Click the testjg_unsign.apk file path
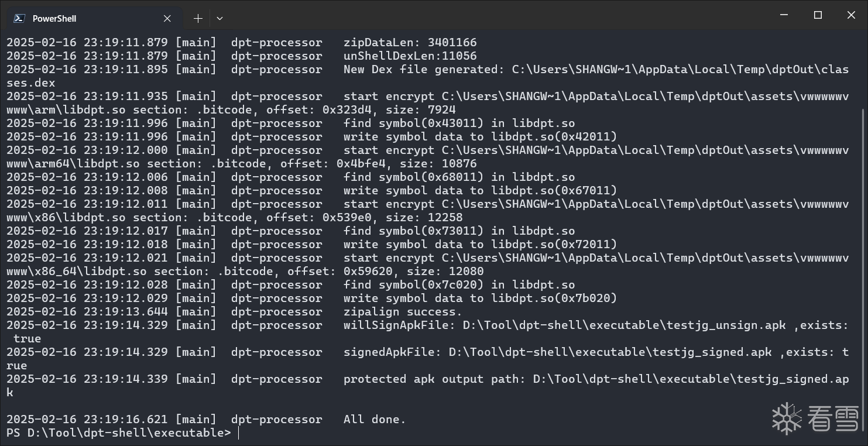This screenshot has width=868, height=446. click(624, 325)
